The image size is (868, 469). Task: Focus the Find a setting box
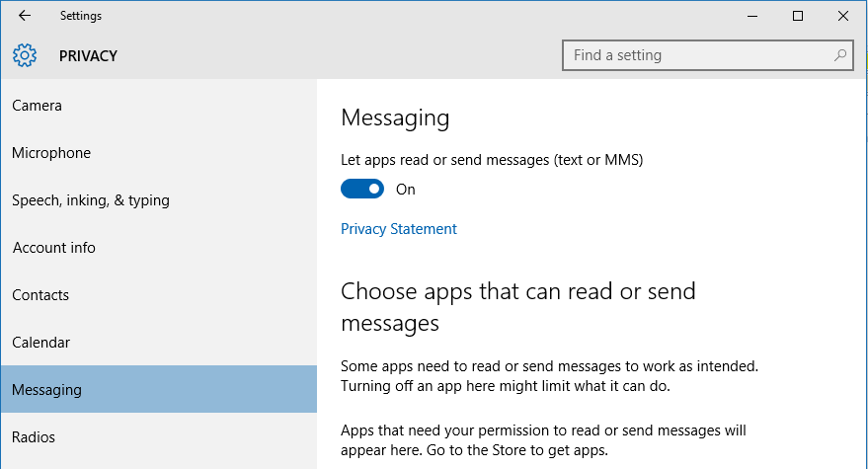707,55
